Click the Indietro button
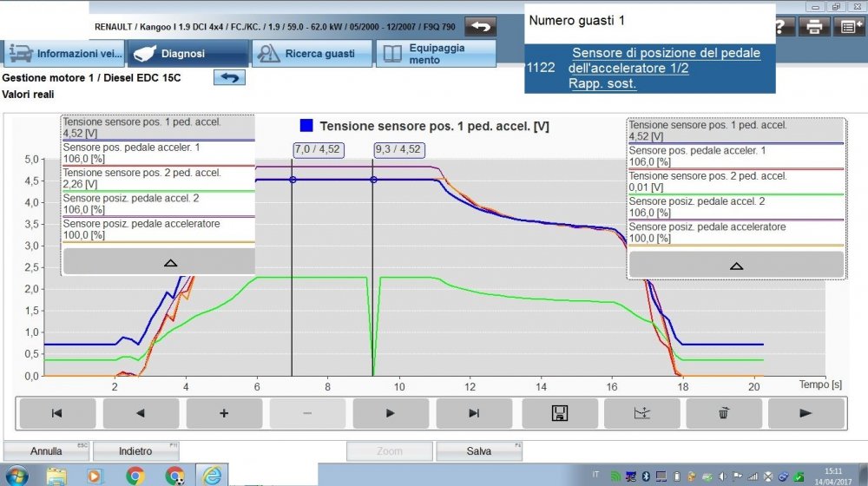The height and width of the screenshot is (486, 868). (x=135, y=451)
